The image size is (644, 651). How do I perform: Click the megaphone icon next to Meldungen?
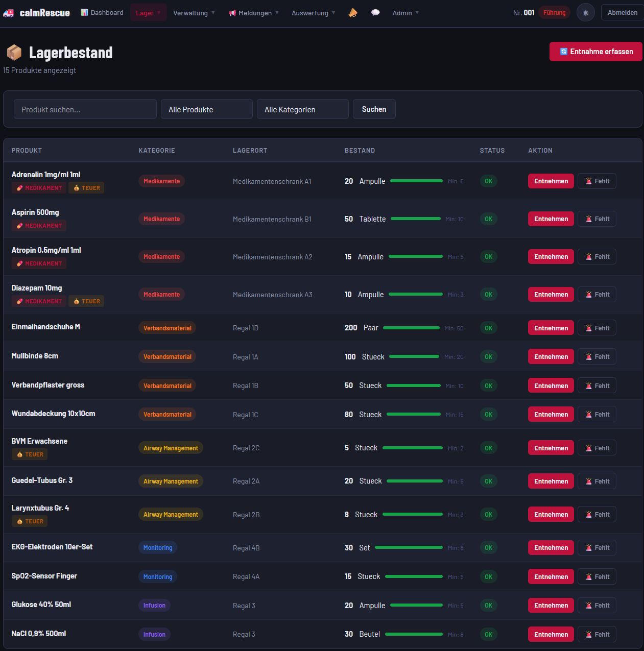point(231,12)
